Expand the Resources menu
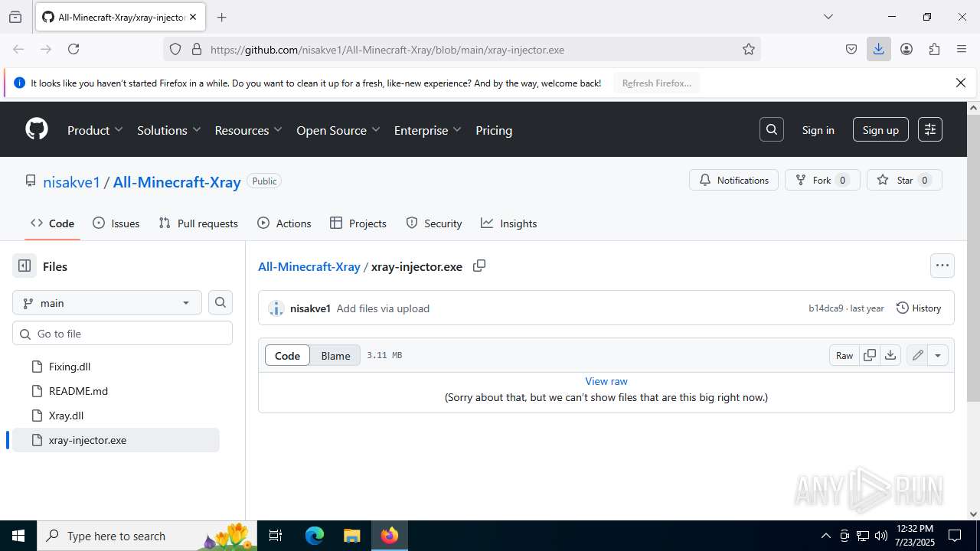 [x=248, y=130]
